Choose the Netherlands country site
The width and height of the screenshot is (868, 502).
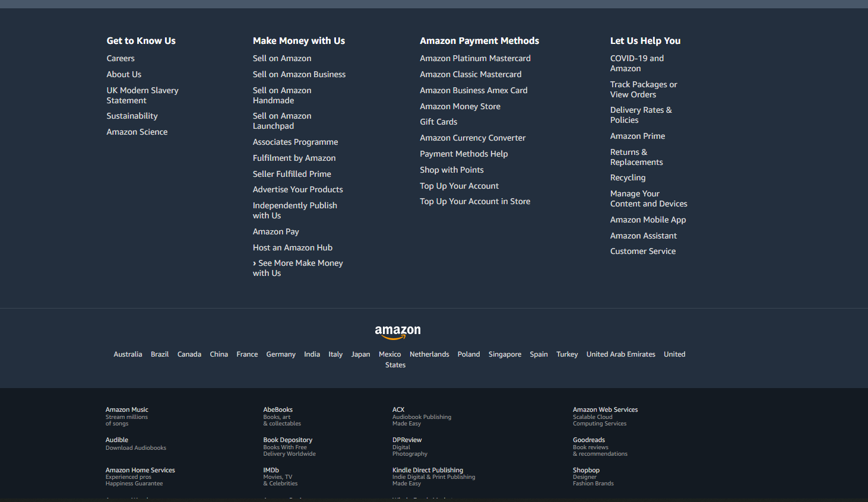click(429, 354)
